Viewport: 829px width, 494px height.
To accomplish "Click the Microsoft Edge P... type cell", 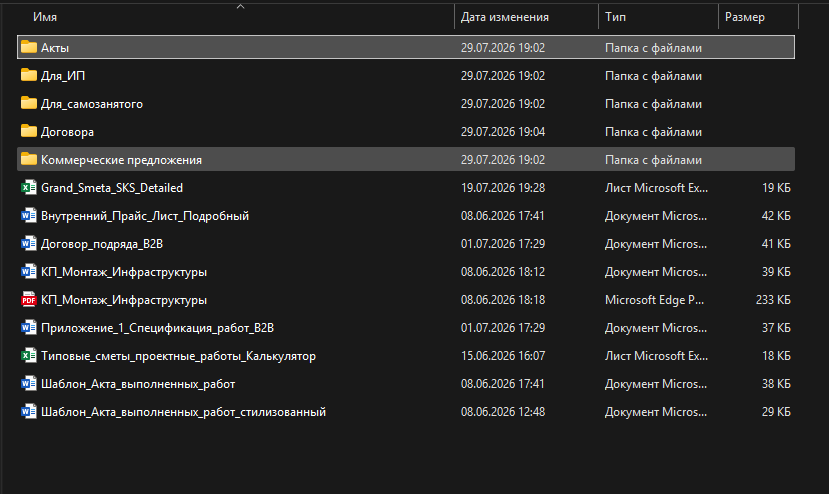I will 655,300.
